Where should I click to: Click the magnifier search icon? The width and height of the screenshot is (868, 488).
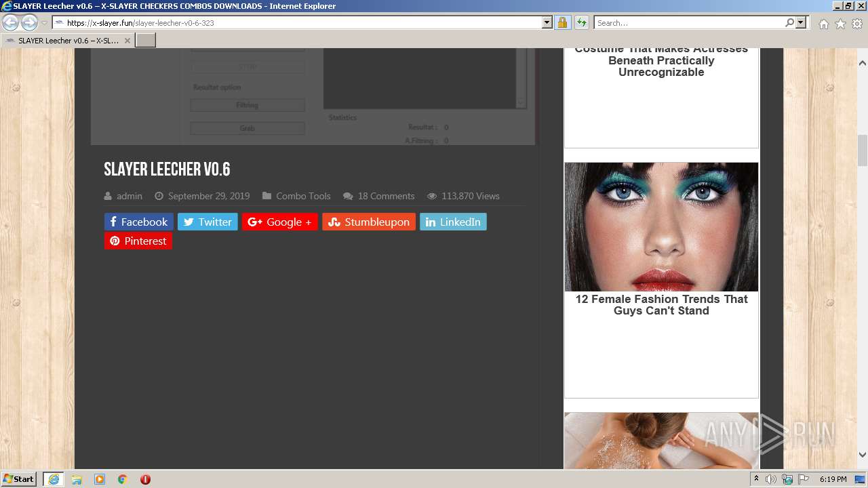coord(789,23)
